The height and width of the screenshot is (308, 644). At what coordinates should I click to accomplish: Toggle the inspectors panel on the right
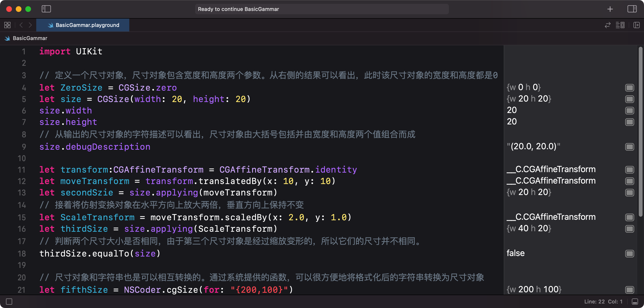coord(632,9)
